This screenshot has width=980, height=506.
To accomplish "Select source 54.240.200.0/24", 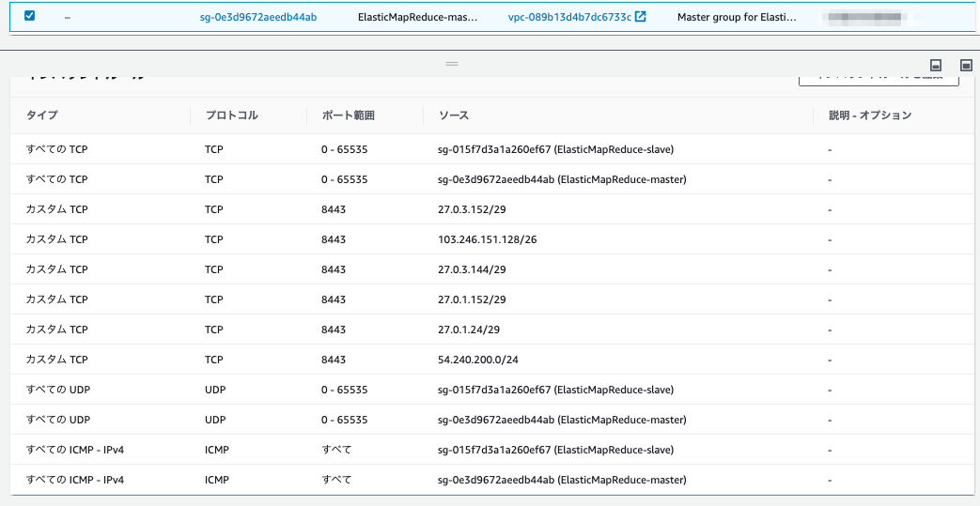I will 478,360.
